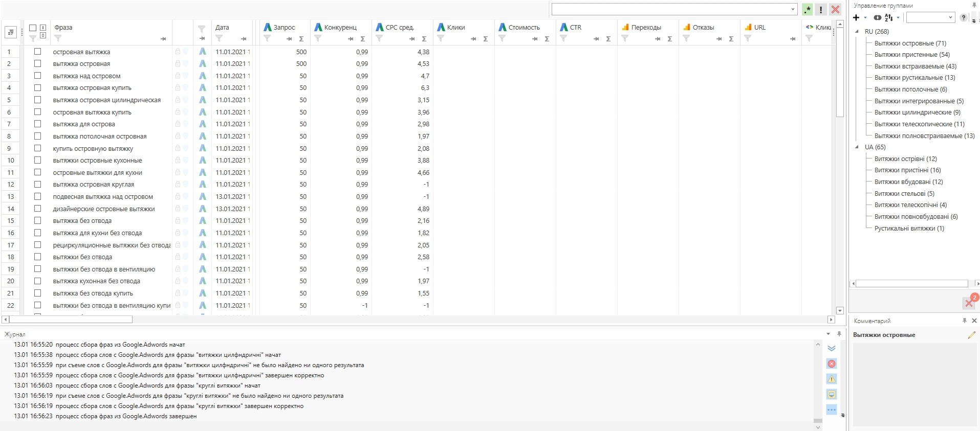Click the A-Z sort groups icon

889,18
